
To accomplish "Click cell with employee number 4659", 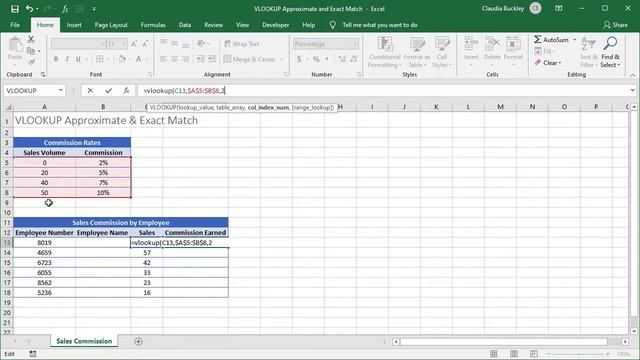I will coord(44,253).
